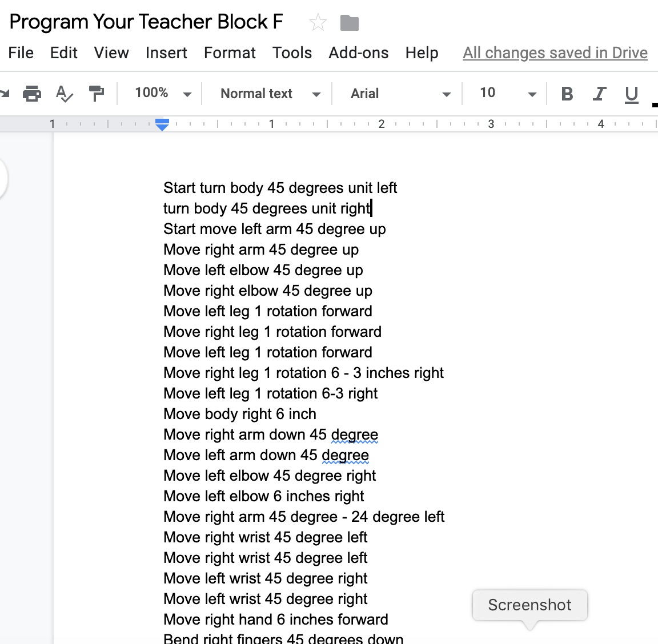Star this document as favorite
The image size is (658, 644).
[x=318, y=22]
